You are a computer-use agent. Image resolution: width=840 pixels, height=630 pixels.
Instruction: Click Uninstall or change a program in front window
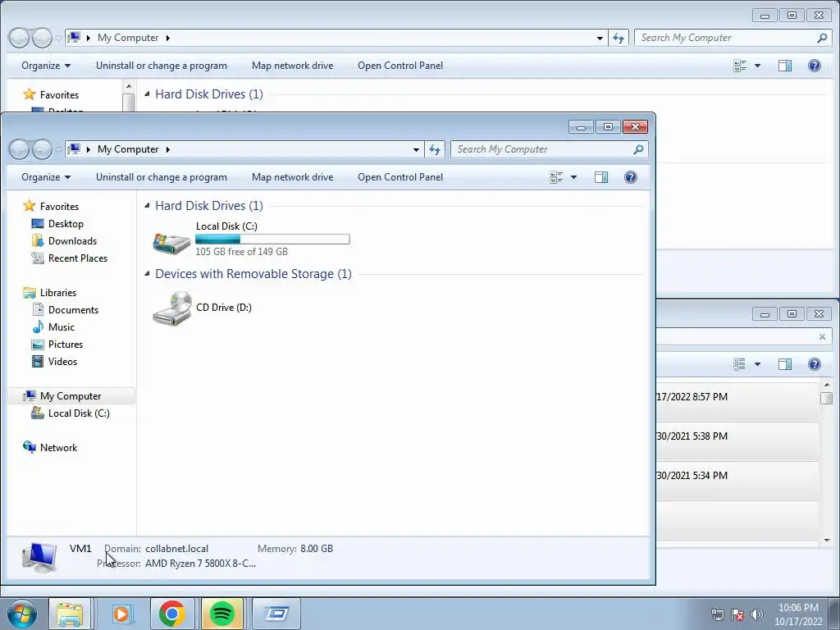pos(162,177)
